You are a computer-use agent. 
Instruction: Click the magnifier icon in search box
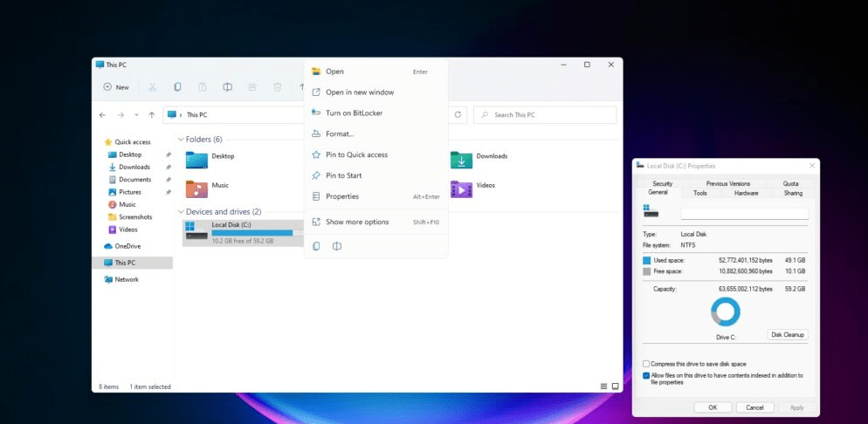pos(485,115)
